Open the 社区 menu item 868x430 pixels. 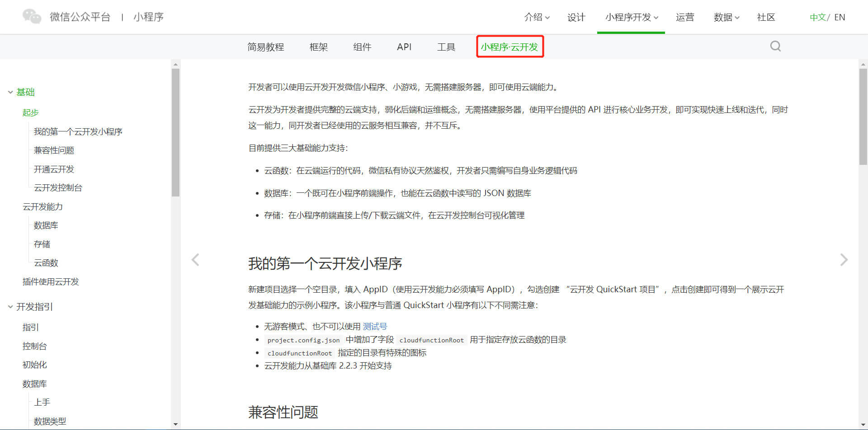pos(766,17)
